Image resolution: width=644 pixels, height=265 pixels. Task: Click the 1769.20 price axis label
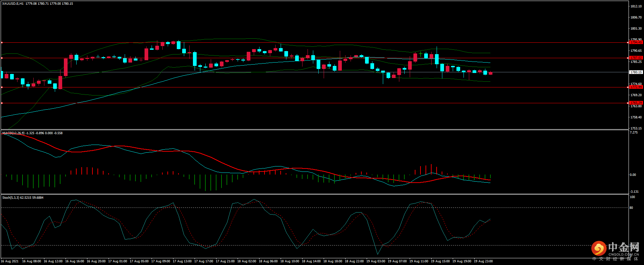click(x=636, y=95)
